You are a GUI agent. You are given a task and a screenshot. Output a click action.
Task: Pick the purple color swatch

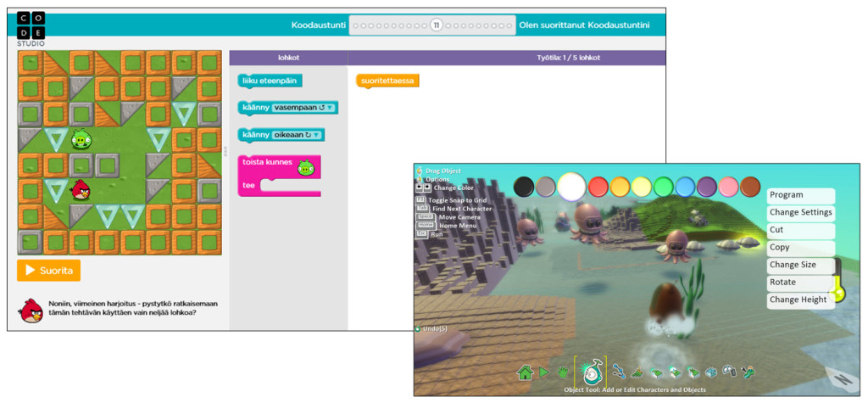point(706,187)
